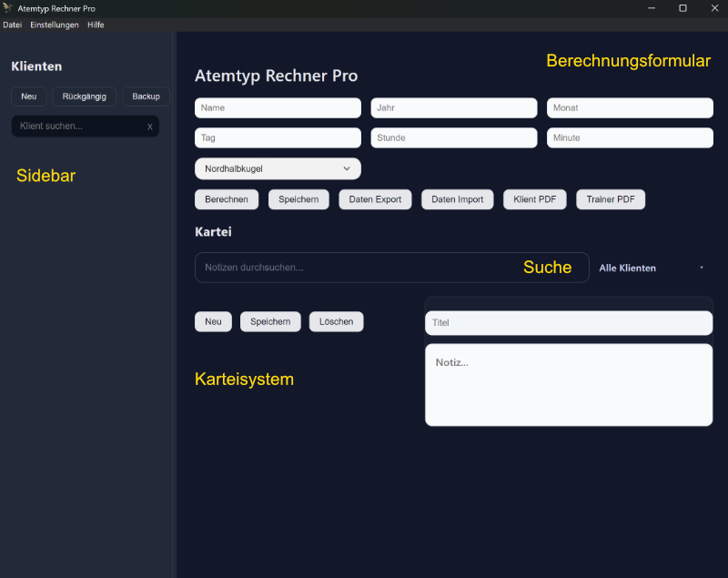Open the Einstellungen menu

tap(55, 25)
